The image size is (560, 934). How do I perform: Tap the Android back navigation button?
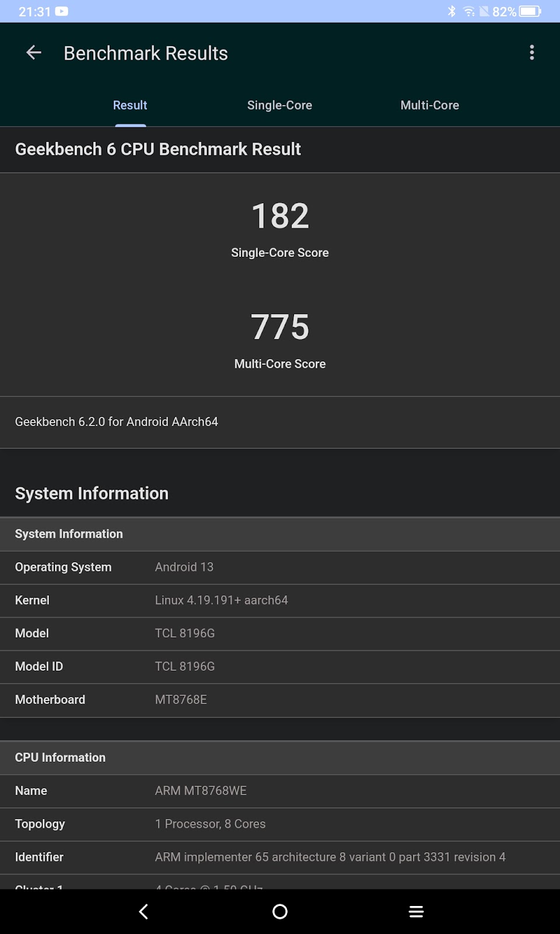click(x=143, y=911)
